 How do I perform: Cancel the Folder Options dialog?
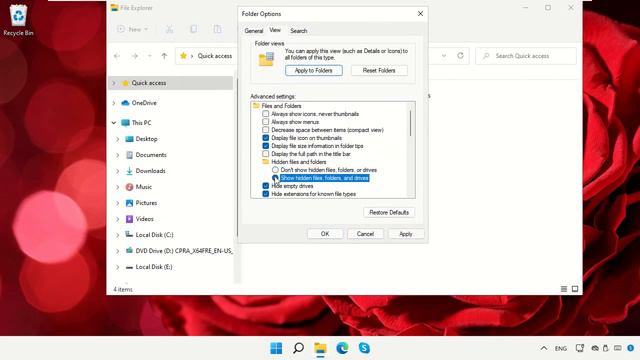point(365,234)
